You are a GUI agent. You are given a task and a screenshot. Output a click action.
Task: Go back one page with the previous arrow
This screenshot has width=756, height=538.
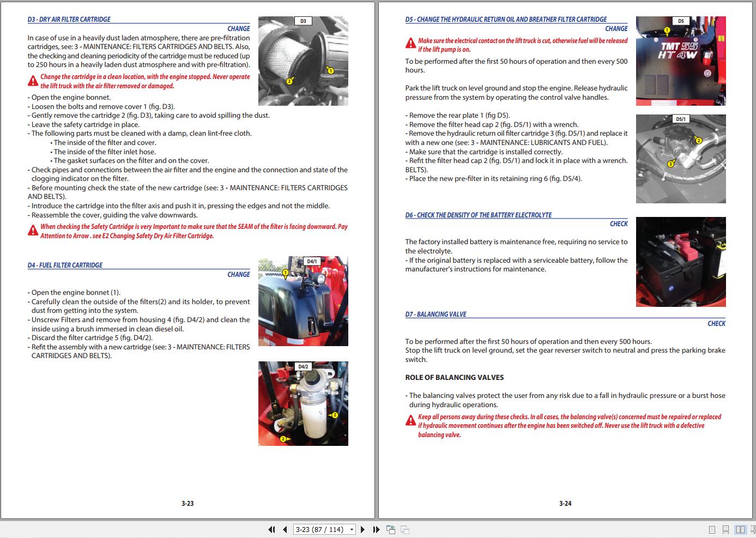pyautogui.click(x=285, y=529)
